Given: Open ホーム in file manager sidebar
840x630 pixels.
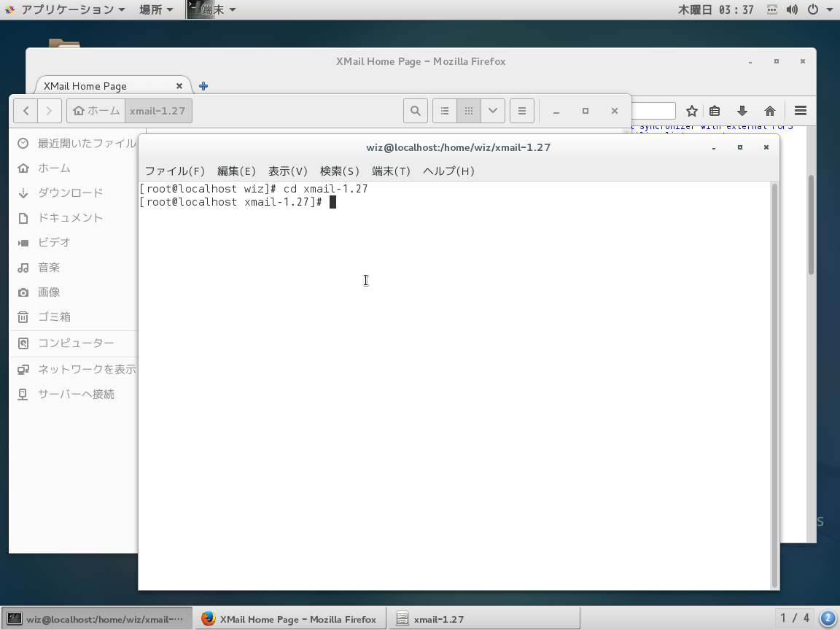Looking at the screenshot, I should click(74, 168).
